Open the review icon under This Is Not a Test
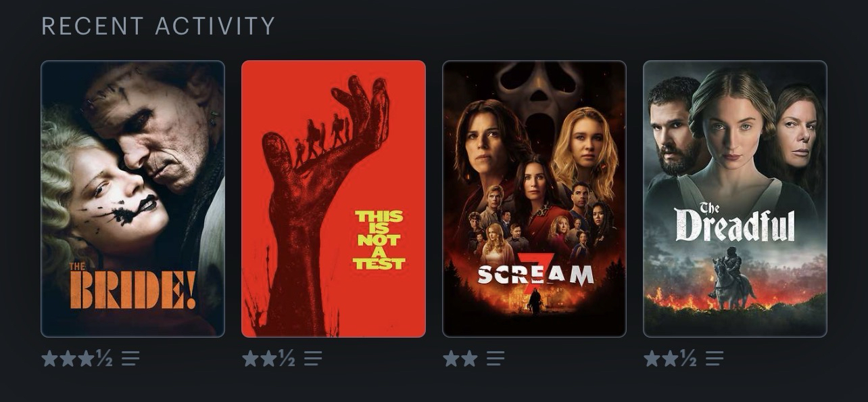This screenshot has width=868, height=402. coord(313,359)
